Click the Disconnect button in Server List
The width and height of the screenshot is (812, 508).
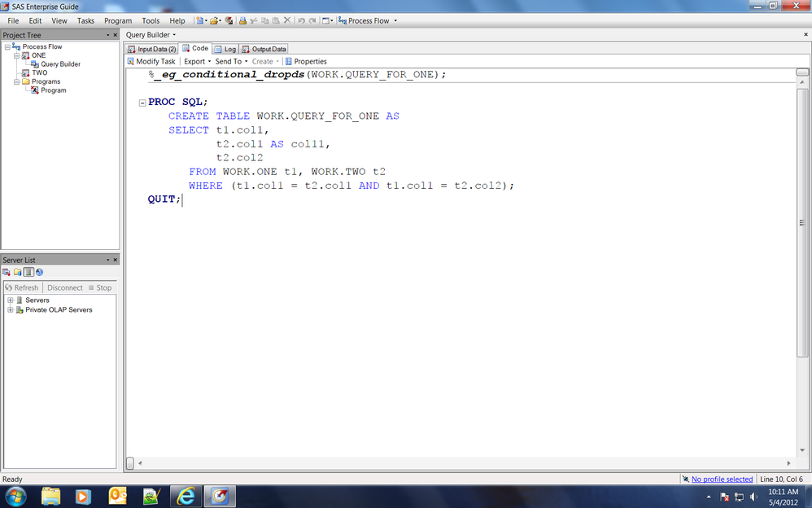click(65, 287)
